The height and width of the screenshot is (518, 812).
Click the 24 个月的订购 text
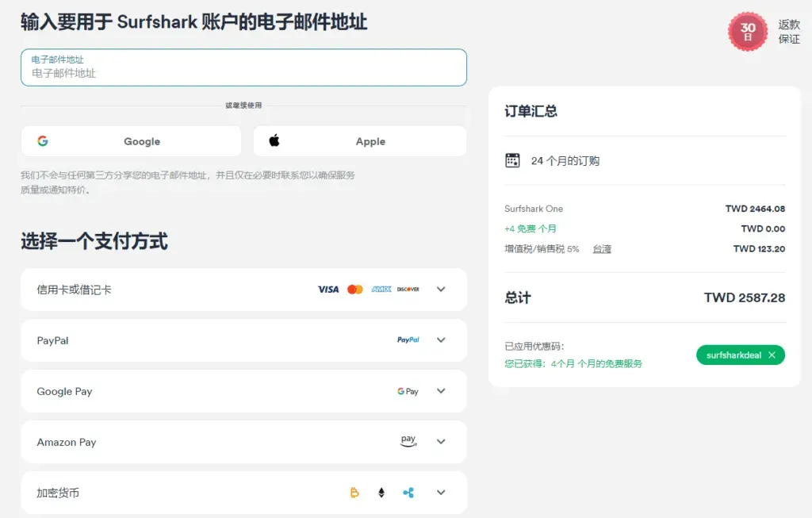[x=565, y=160]
